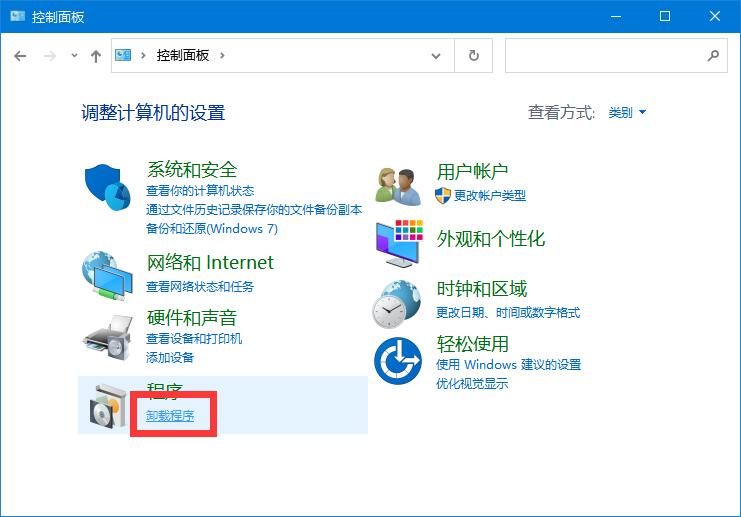This screenshot has width=741, height=517.
Task: Open 使用 Windows 建议的设置 link
Action: [508, 365]
